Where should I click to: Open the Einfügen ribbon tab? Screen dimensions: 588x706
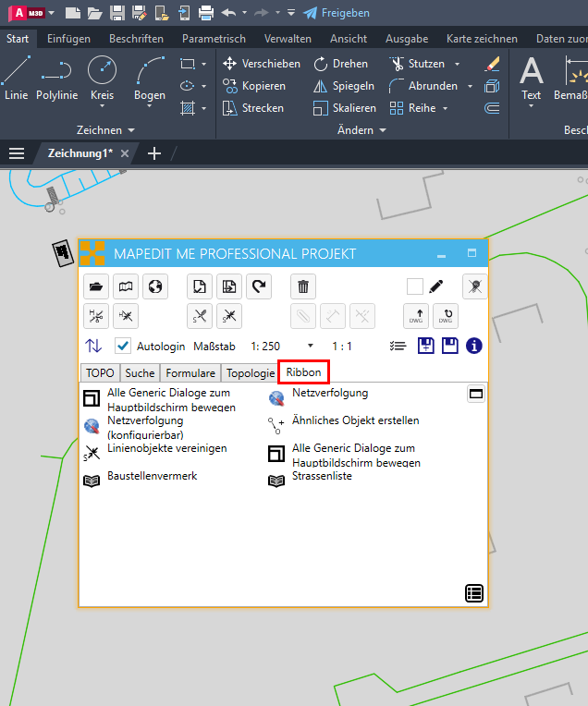tap(68, 39)
